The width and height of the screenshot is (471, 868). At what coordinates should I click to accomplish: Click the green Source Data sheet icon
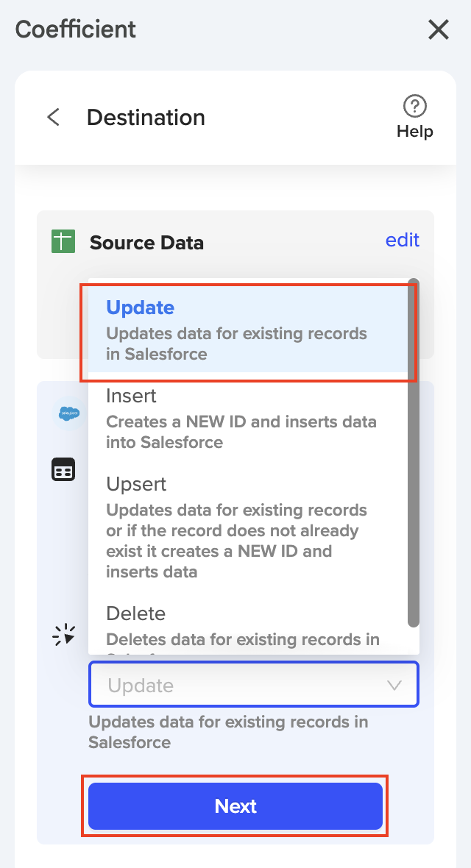click(x=63, y=242)
